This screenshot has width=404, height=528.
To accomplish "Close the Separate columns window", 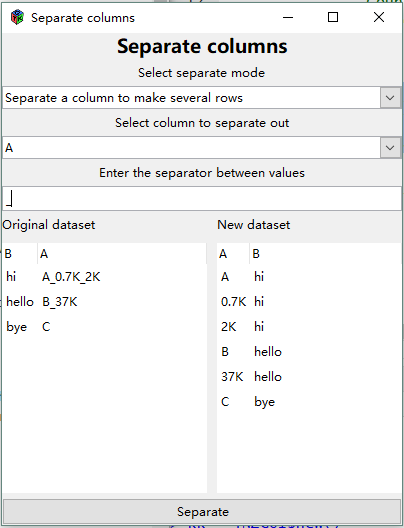I will pos(379,17).
